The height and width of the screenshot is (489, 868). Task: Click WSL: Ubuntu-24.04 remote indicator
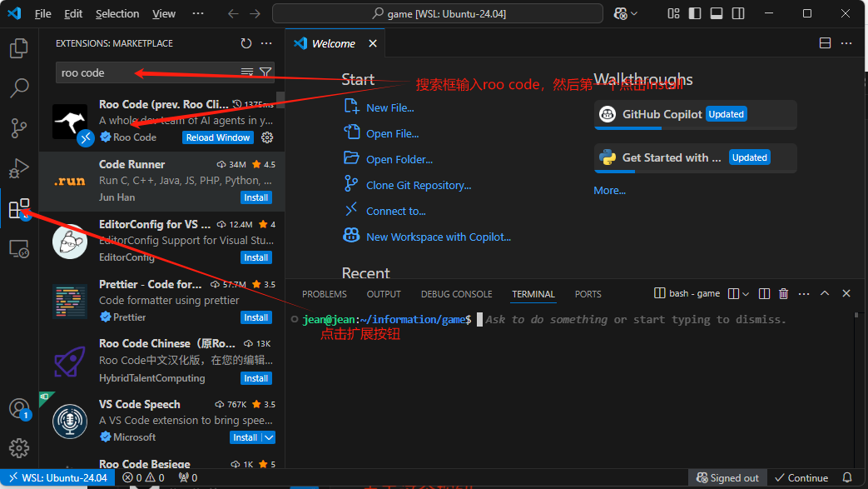click(57, 478)
